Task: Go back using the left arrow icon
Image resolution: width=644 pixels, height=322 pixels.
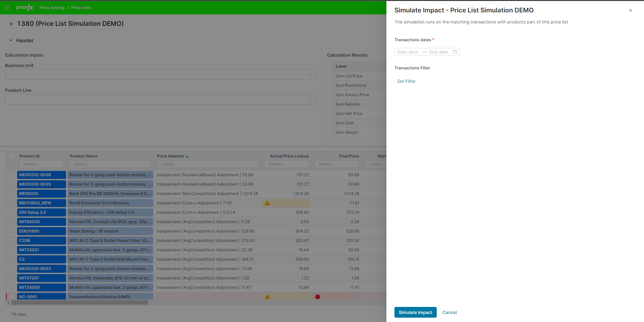Action: click(x=11, y=24)
